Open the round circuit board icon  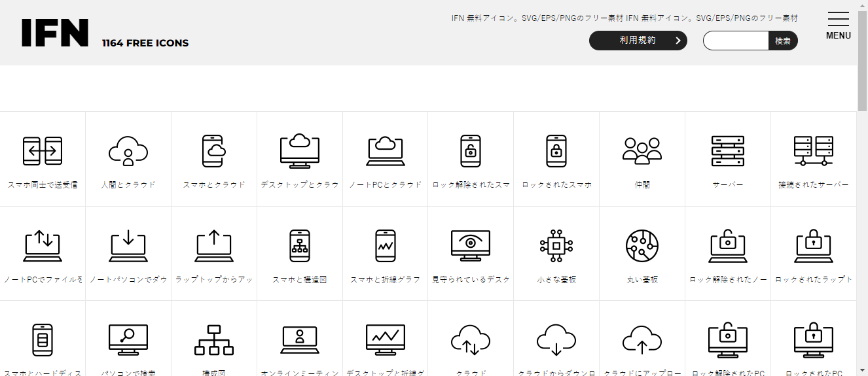[642, 246]
